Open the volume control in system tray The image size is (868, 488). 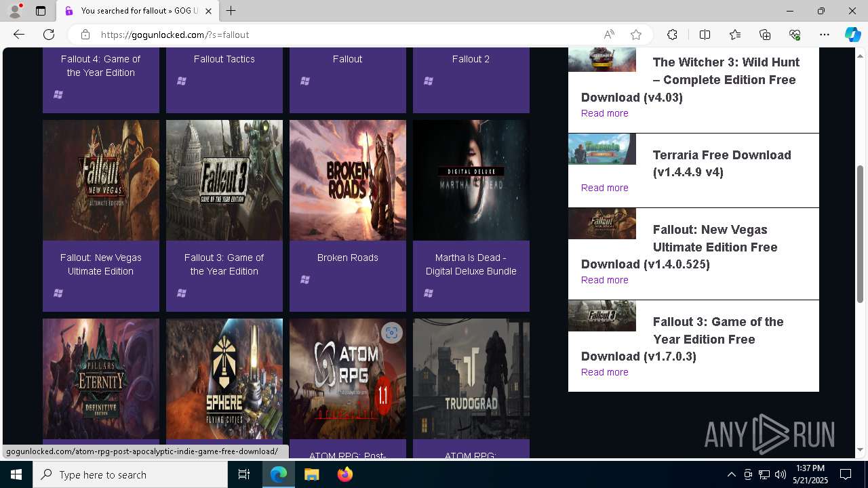point(781,474)
